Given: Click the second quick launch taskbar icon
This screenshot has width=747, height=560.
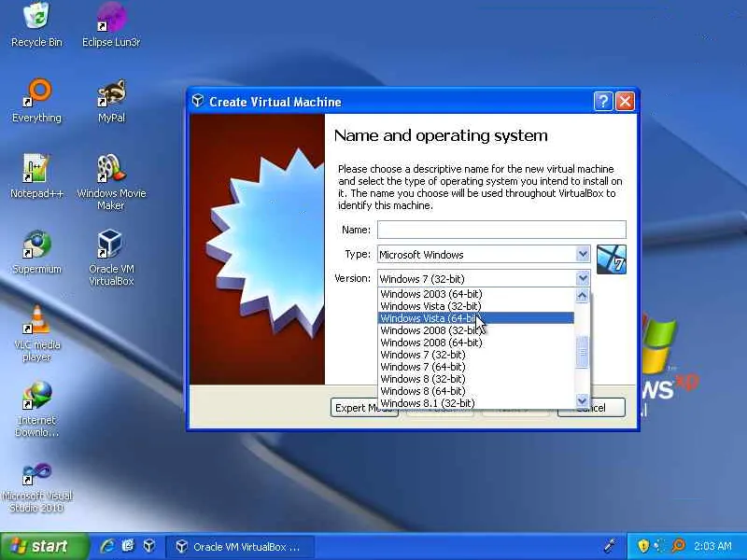Looking at the screenshot, I should click(128, 546).
